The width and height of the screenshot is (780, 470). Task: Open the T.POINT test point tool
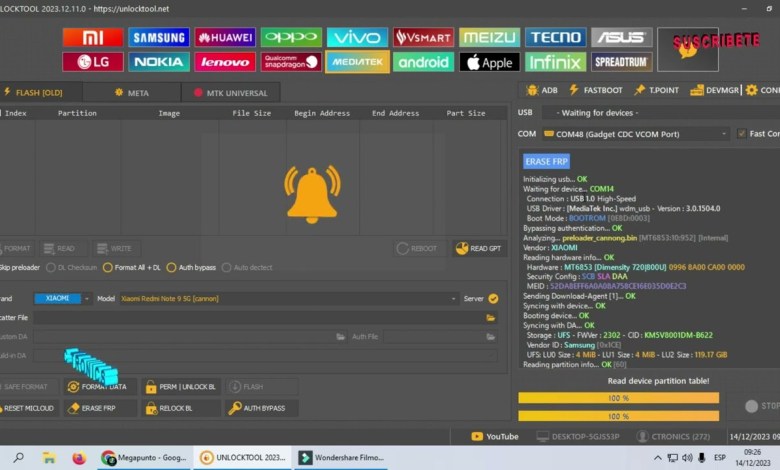(657, 90)
